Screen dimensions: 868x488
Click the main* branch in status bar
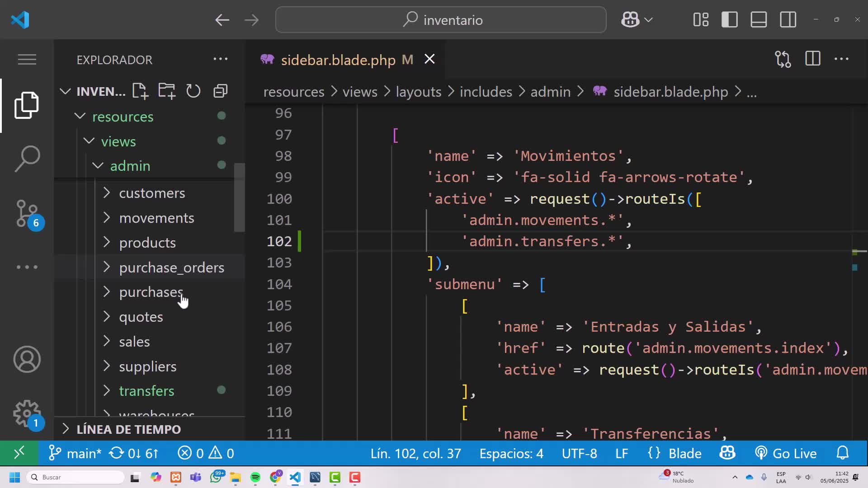(75, 453)
